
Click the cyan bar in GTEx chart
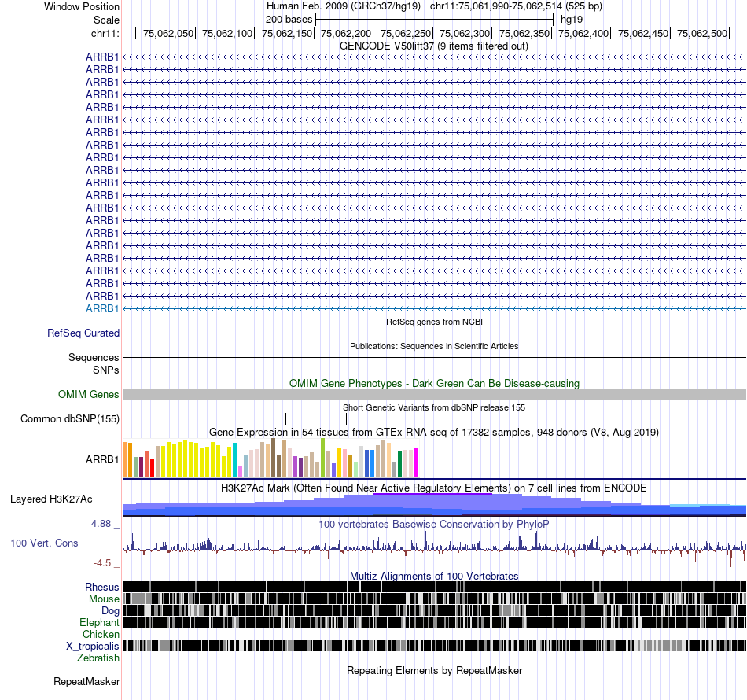[x=234, y=460]
